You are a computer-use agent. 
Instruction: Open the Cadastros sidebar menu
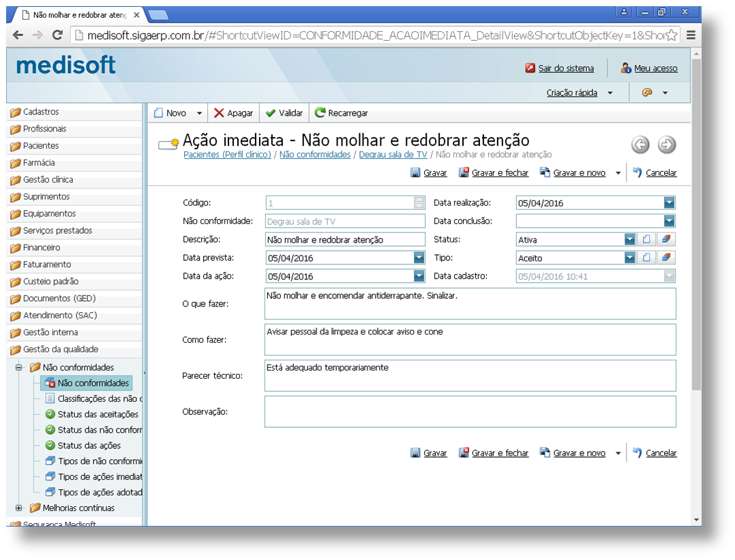41,112
